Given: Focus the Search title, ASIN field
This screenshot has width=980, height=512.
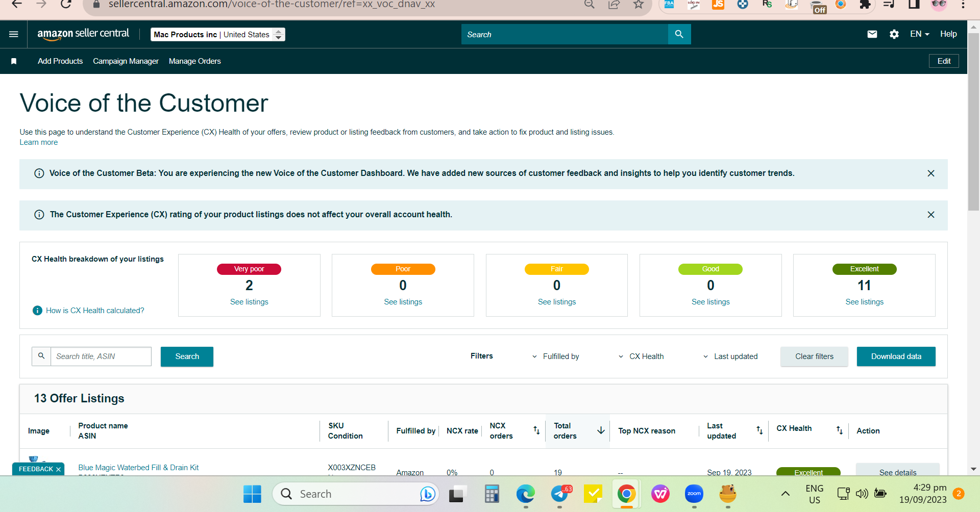Looking at the screenshot, I should (x=101, y=356).
